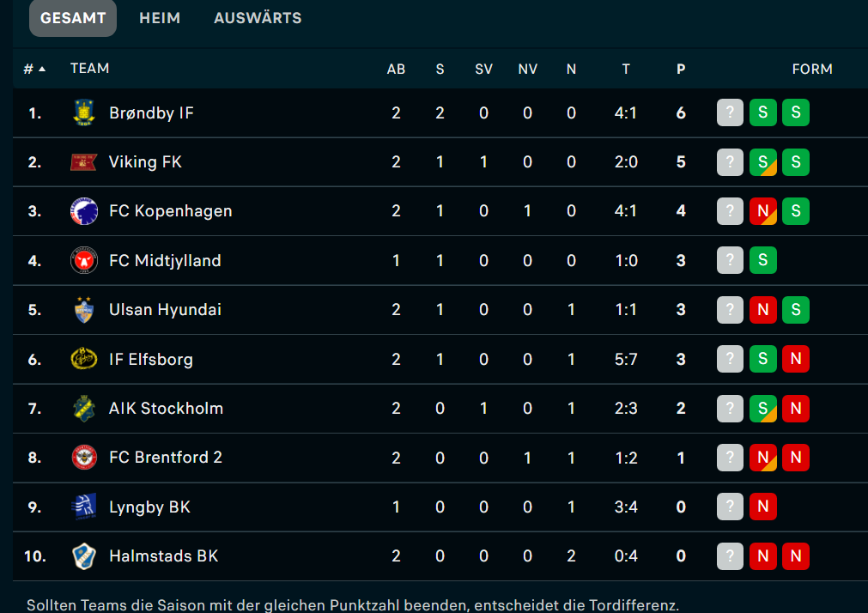
Task: Open the Brøndby IF team name link
Action: [x=151, y=113]
